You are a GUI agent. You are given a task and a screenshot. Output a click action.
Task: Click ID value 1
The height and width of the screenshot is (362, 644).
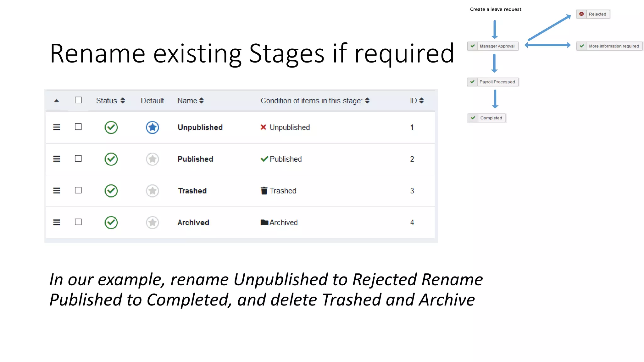412,127
